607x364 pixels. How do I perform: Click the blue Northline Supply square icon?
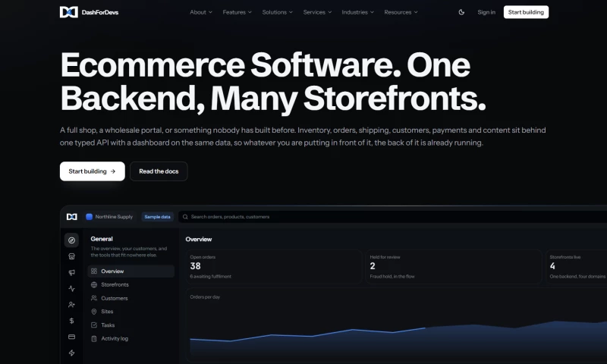(89, 217)
